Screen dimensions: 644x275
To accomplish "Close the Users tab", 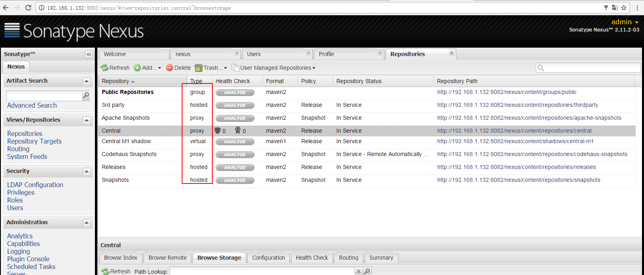I will [x=308, y=53].
